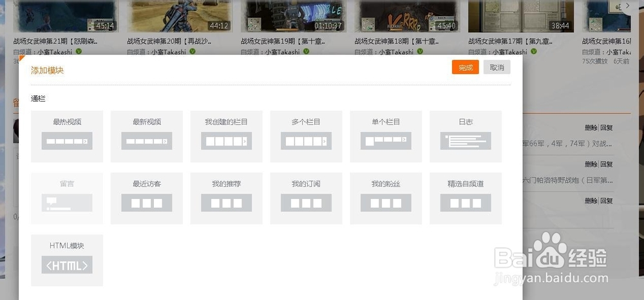Choose the 我的粉丝 module
Image resolution: width=644 pixels, height=300 pixels.
pos(386,198)
